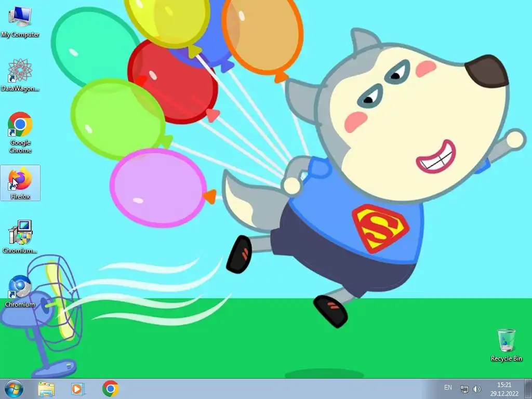Open Windows Explorer from the taskbar
The height and width of the screenshot is (399, 532).
point(46,389)
